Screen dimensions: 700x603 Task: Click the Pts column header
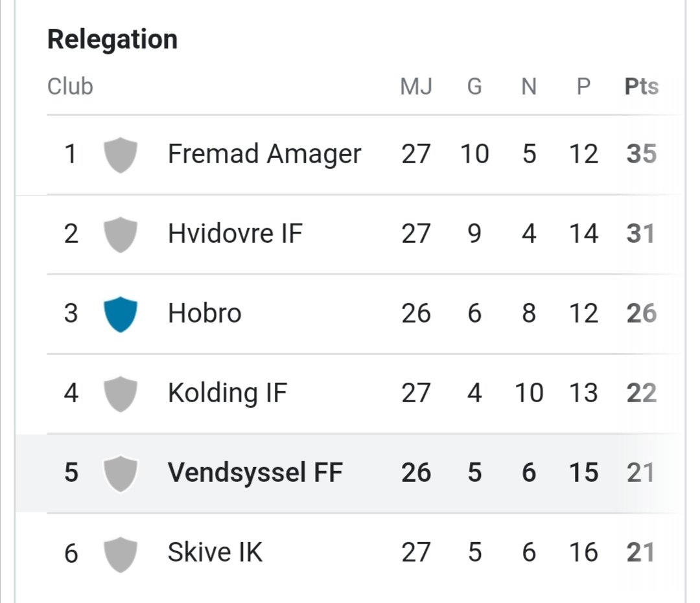pos(642,86)
